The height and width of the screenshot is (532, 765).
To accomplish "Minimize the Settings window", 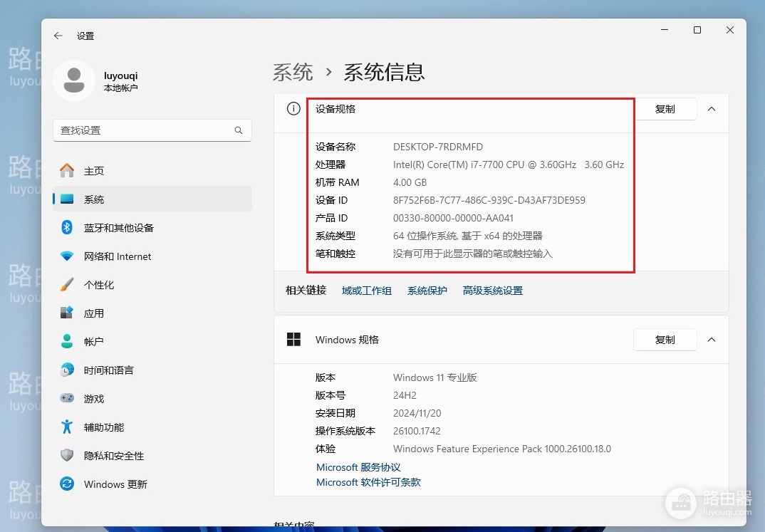I will (x=665, y=30).
